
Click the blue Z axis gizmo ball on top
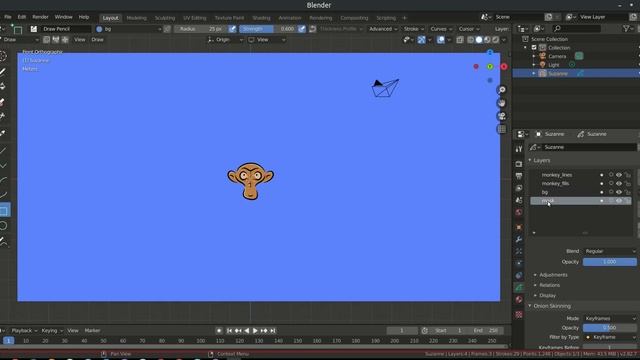click(x=490, y=53)
